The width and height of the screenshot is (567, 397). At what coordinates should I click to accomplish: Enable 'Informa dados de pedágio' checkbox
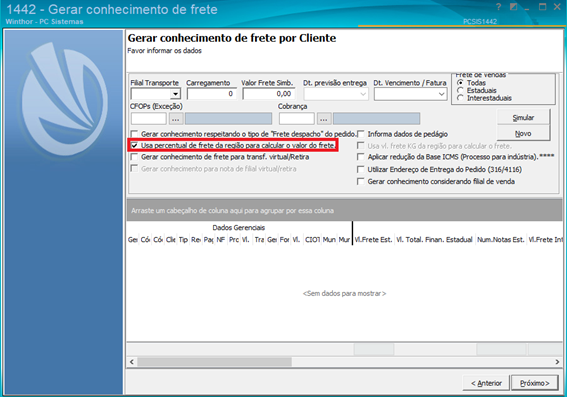pyautogui.click(x=361, y=134)
